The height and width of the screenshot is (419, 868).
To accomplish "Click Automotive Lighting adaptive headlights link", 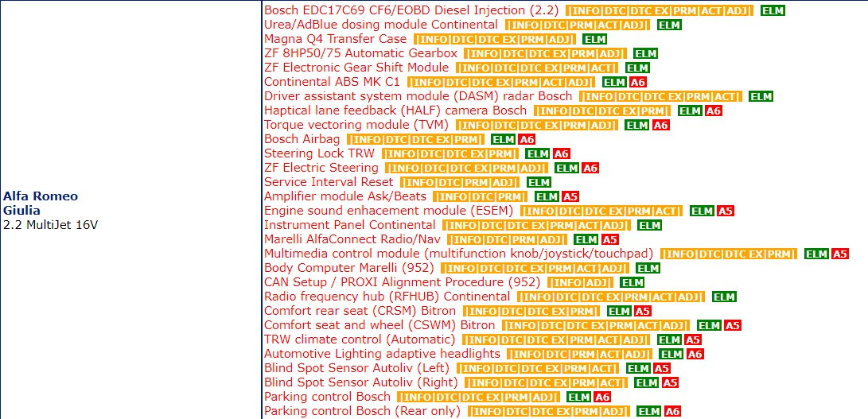I will [382, 355].
